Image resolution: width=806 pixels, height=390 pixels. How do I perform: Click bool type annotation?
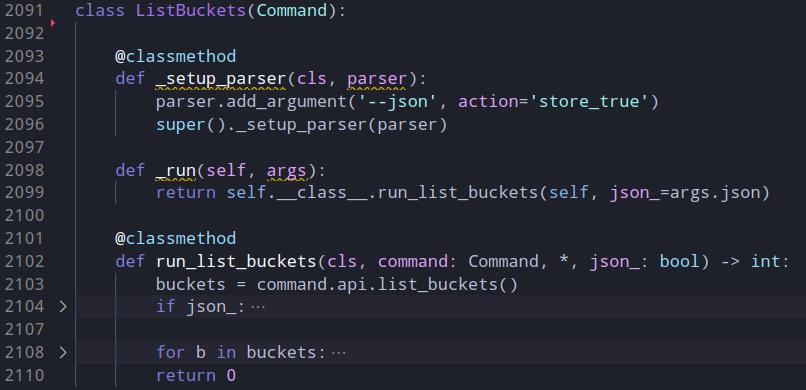coord(679,262)
